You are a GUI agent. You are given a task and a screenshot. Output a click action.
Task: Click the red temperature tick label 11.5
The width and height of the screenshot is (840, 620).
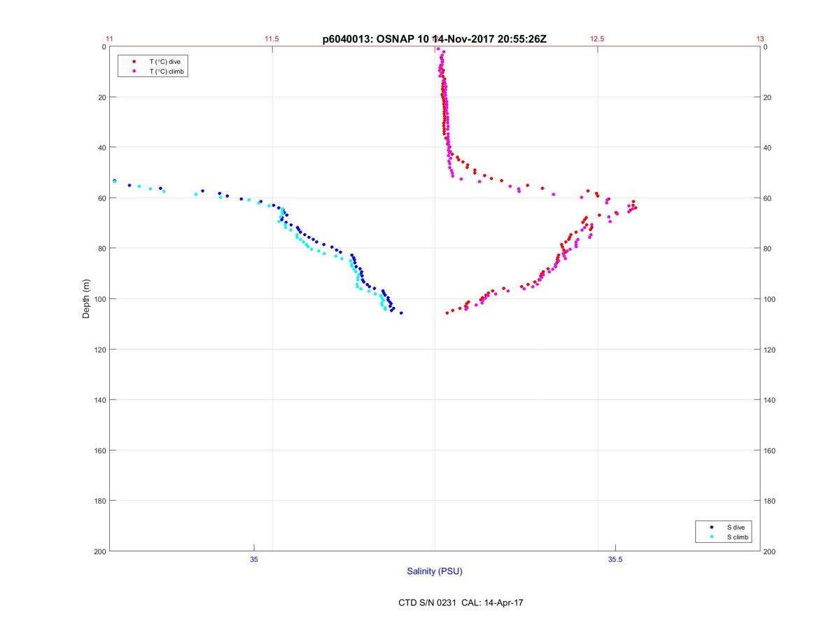pyautogui.click(x=272, y=39)
